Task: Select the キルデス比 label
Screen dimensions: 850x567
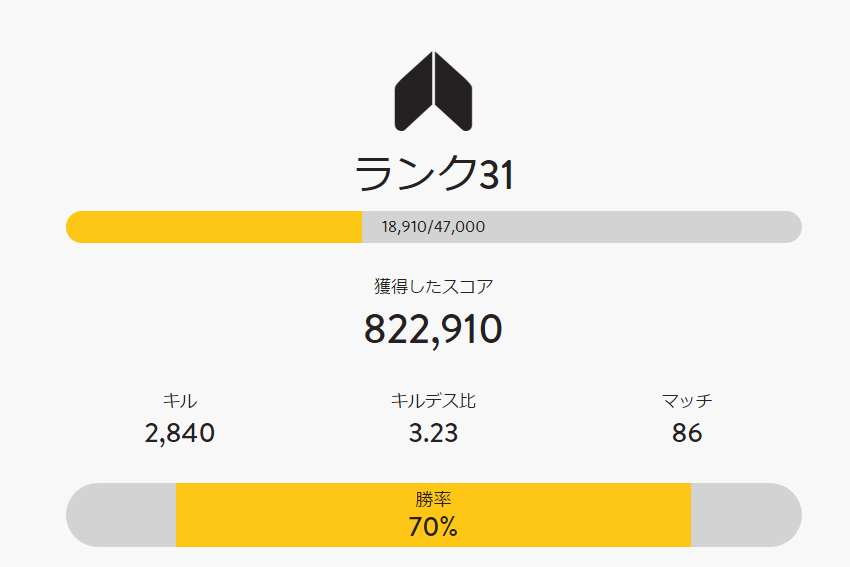Action: pos(433,401)
